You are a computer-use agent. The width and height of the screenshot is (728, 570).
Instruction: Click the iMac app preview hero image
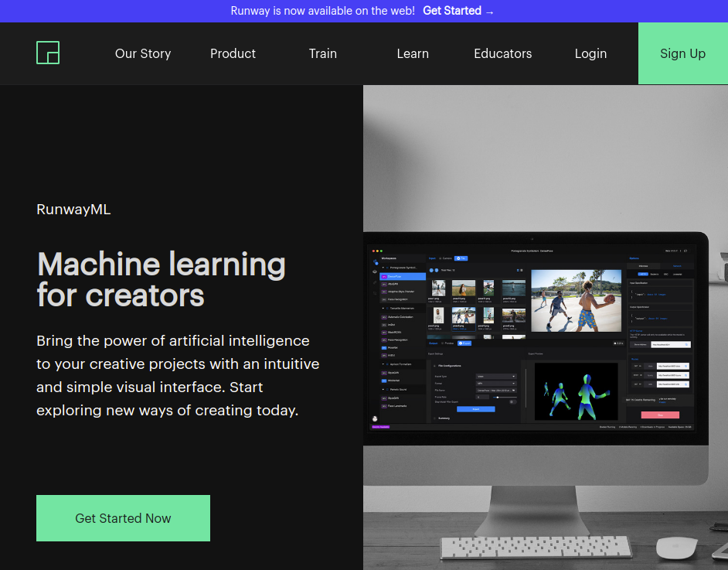[x=546, y=327]
